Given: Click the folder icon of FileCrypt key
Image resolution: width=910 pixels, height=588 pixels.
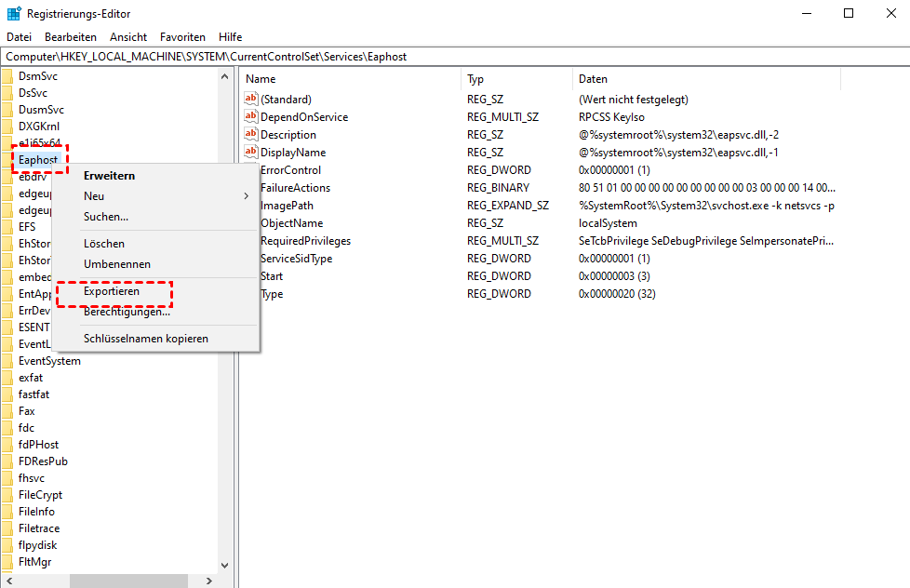Looking at the screenshot, I should 7,495.
